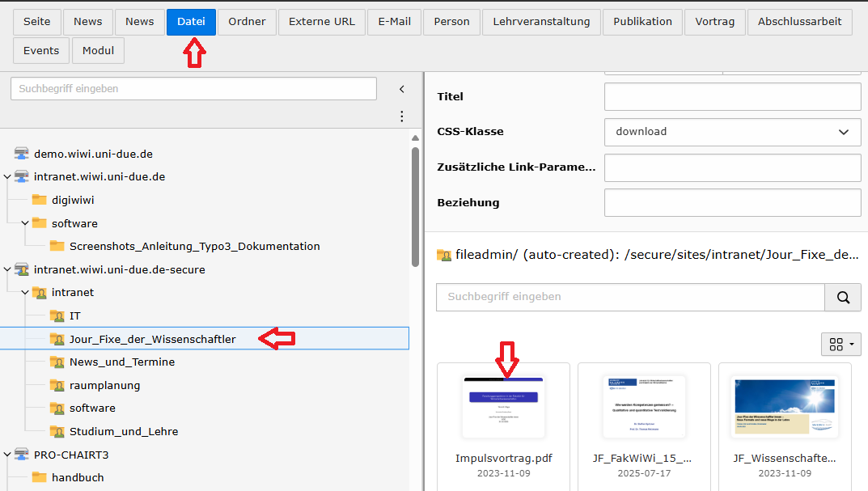The width and height of the screenshot is (868, 491).
Task: Click the raumplanung folder icon
Action: pyautogui.click(x=57, y=385)
